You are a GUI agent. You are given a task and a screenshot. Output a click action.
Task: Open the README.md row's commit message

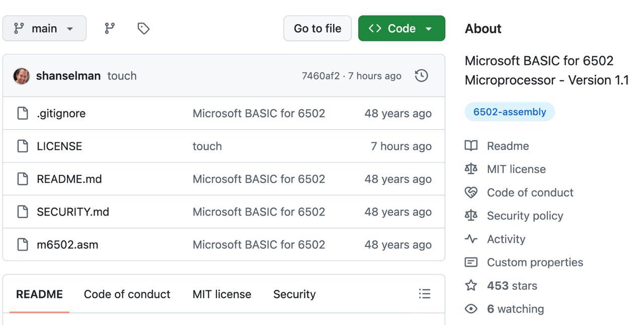click(259, 179)
